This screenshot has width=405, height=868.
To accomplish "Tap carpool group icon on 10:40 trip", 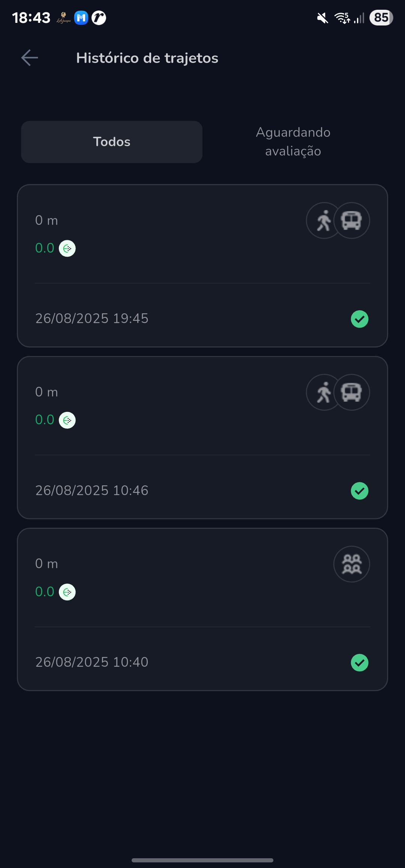I will coord(352,564).
